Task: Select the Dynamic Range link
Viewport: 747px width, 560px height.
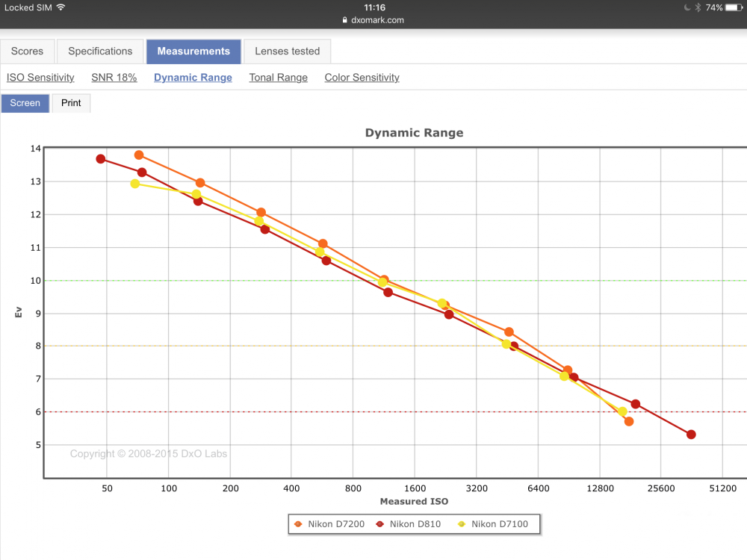Action: [193, 77]
